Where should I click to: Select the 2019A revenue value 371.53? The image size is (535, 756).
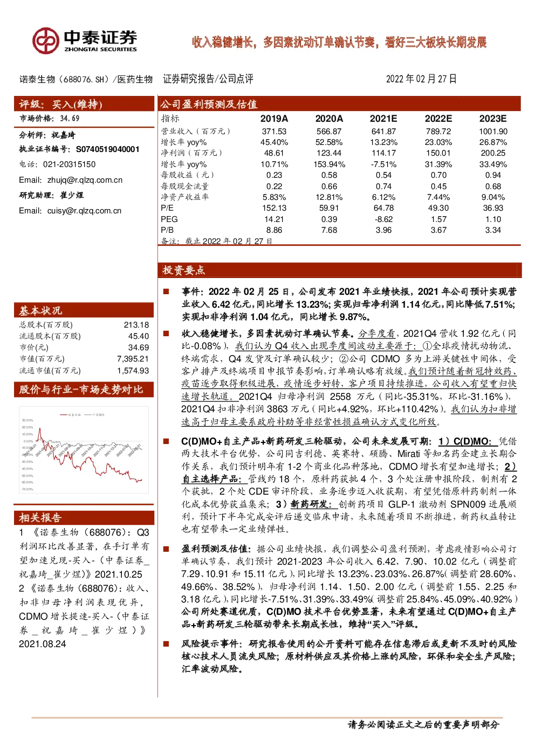(x=274, y=131)
